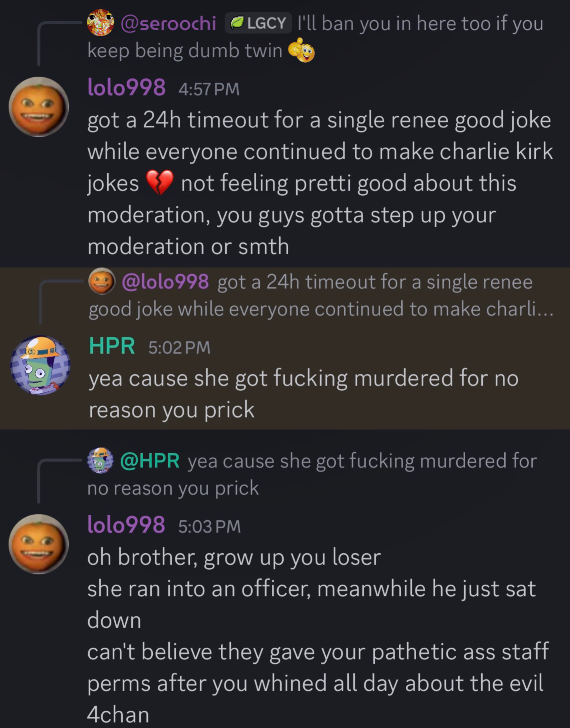Viewport: 570px width, 728px height.
Task: Select the highlighted HPR message body
Action: [303, 394]
